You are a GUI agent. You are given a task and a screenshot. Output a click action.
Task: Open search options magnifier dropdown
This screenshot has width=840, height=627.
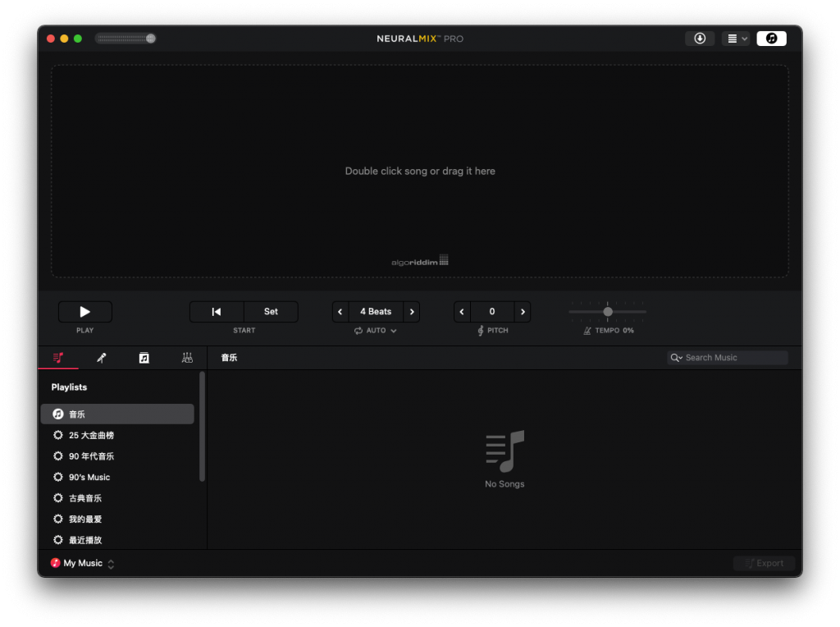[x=676, y=358]
